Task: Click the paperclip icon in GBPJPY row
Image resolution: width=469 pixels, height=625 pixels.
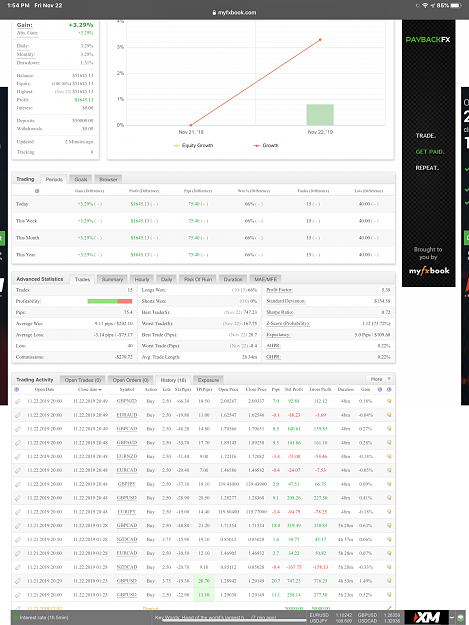Action: pyautogui.click(x=18, y=484)
